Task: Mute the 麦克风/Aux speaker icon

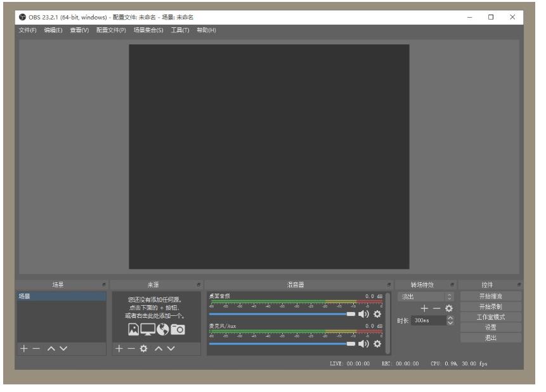Action: [364, 344]
